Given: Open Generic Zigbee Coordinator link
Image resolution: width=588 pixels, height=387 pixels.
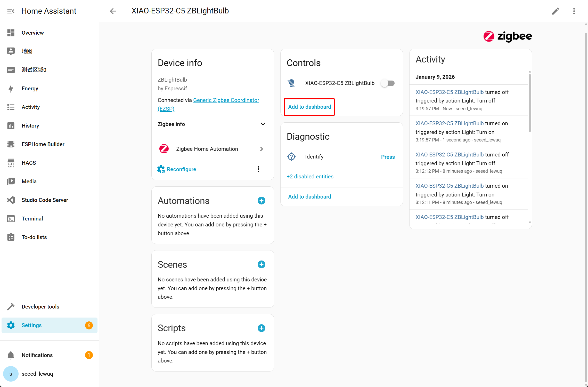Looking at the screenshot, I should (226, 100).
